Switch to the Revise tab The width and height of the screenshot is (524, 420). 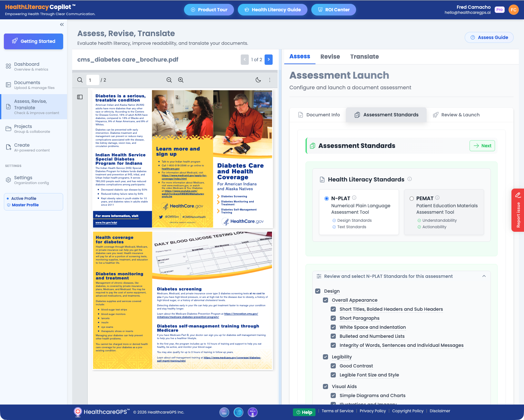(330, 57)
